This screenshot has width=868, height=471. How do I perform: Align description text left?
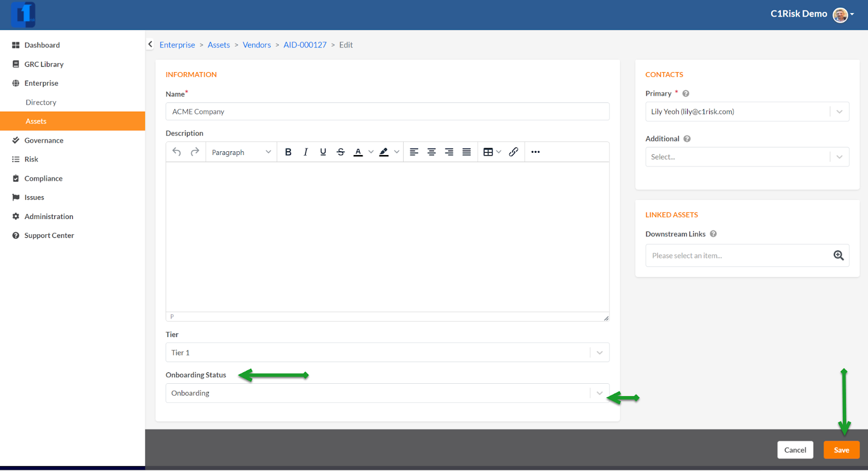point(414,152)
